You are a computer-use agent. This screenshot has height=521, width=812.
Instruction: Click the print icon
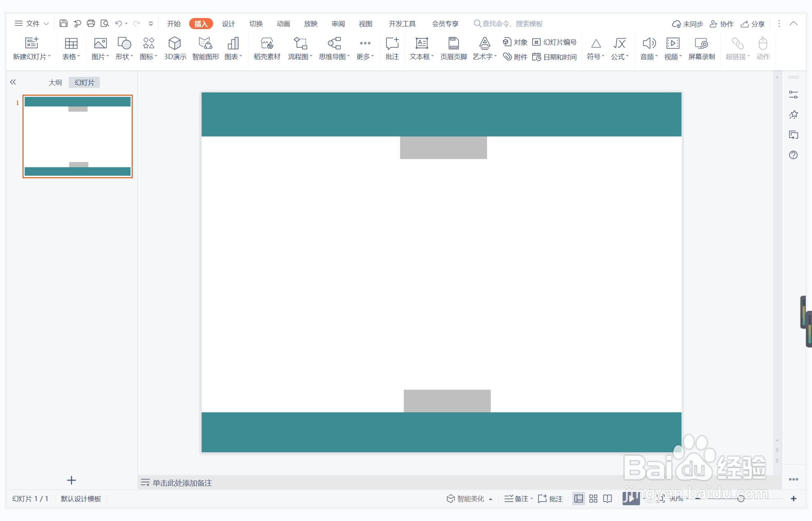91,23
